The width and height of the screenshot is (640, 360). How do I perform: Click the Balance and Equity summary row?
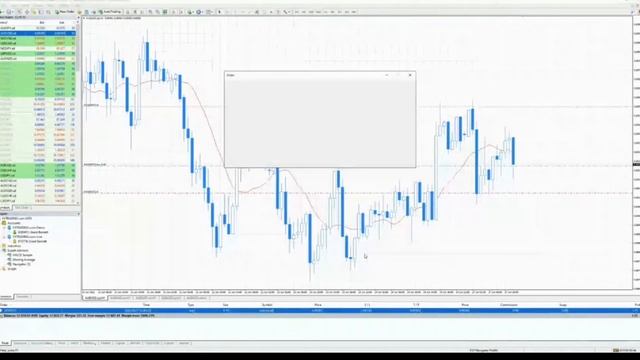point(320,316)
